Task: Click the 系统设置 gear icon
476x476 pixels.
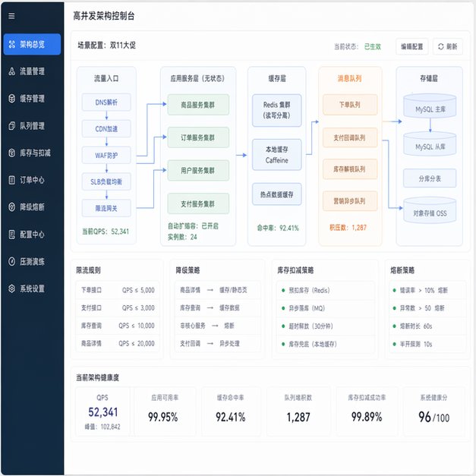Action: (x=12, y=288)
